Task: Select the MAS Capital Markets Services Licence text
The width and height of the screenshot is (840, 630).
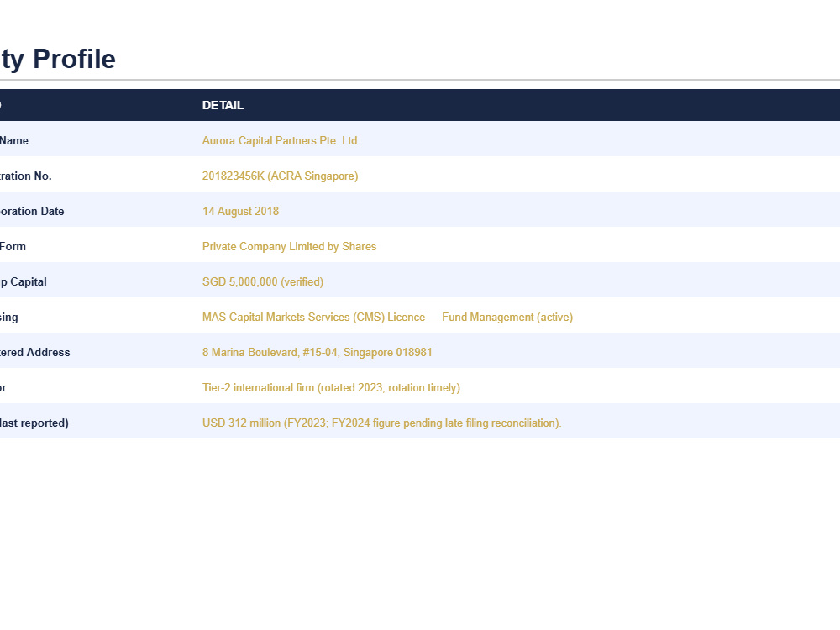Action: (387, 318)
